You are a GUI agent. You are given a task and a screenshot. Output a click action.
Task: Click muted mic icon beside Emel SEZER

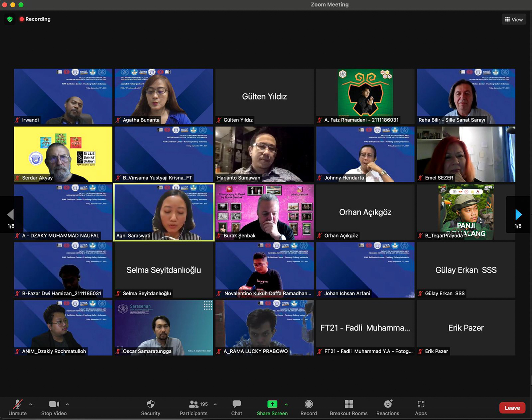(x=420, y=178)
